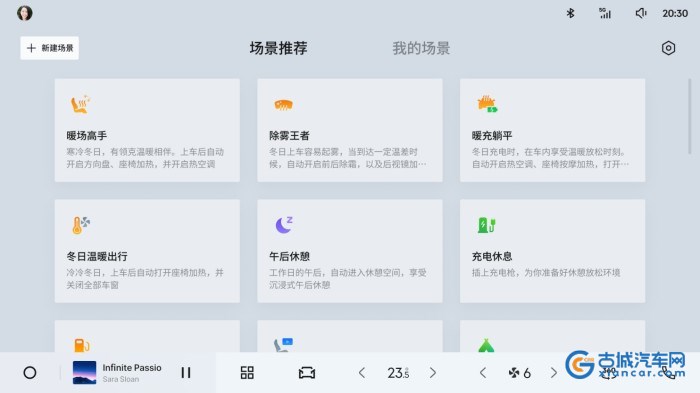The height and width of the screenshot is (393, 700).
Task: Tap the Bluetooth status icon
Action: [x=570, y=13]
